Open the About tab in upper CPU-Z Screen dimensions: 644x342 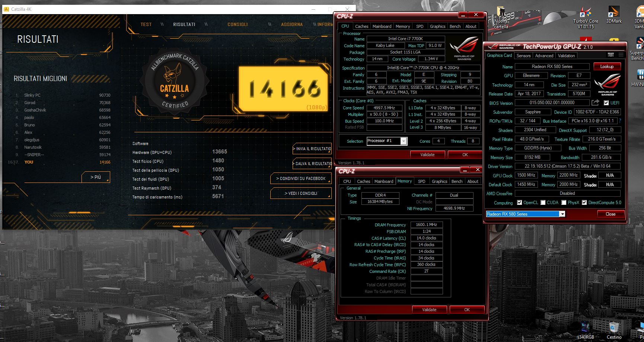point(471,26)
